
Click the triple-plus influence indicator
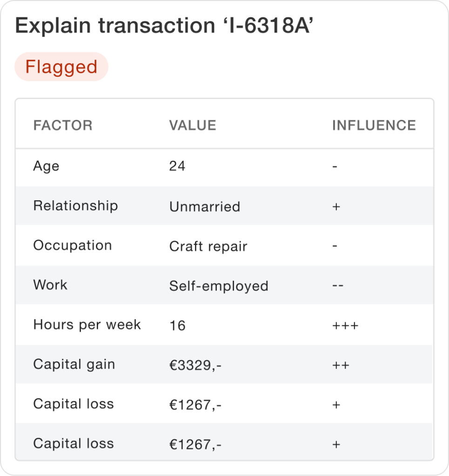pos(345,326)
